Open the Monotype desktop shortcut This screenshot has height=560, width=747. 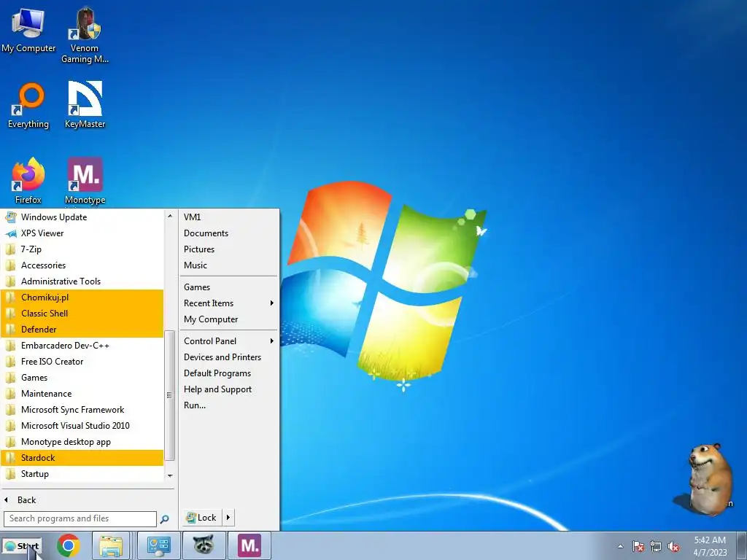(85, 181)
